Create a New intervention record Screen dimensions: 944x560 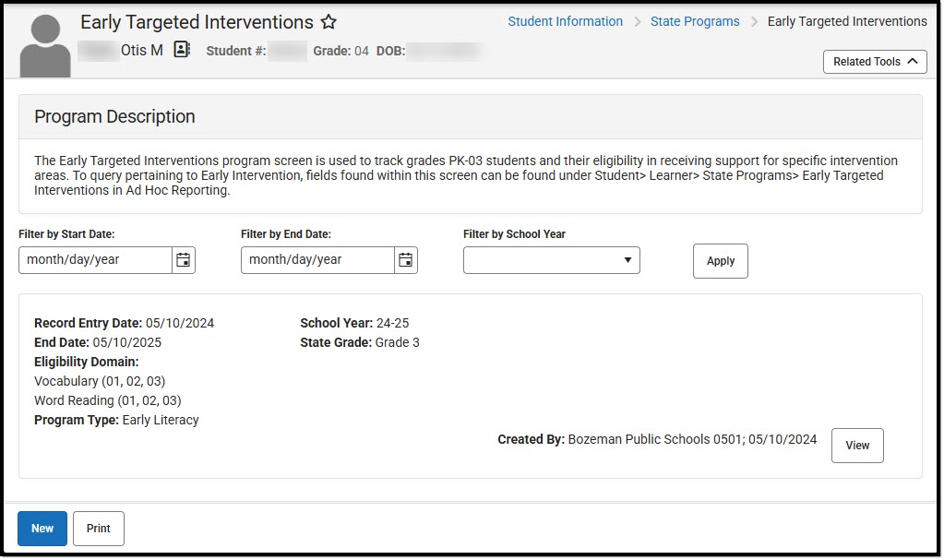42,528
